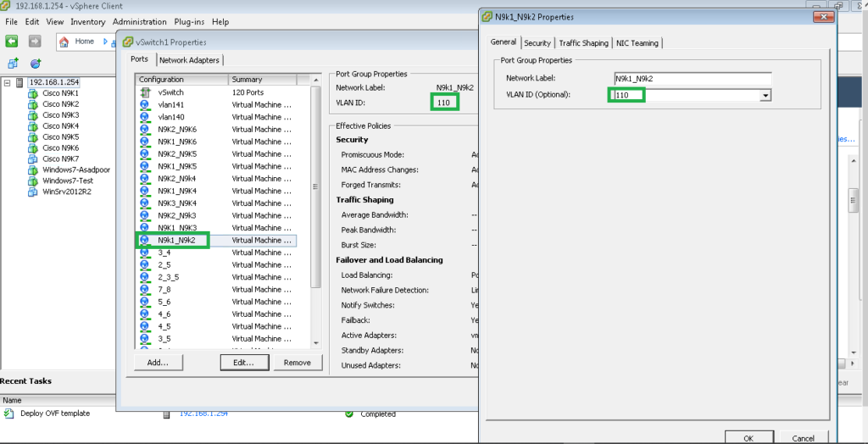
Task: Open the View menu
Action: [54, 21]
